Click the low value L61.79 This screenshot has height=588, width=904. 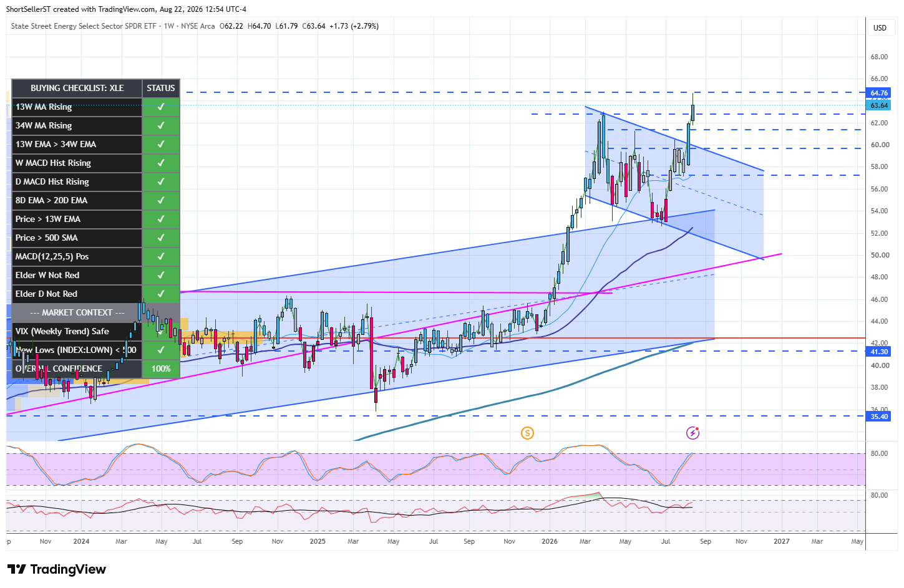pos(287,26)
